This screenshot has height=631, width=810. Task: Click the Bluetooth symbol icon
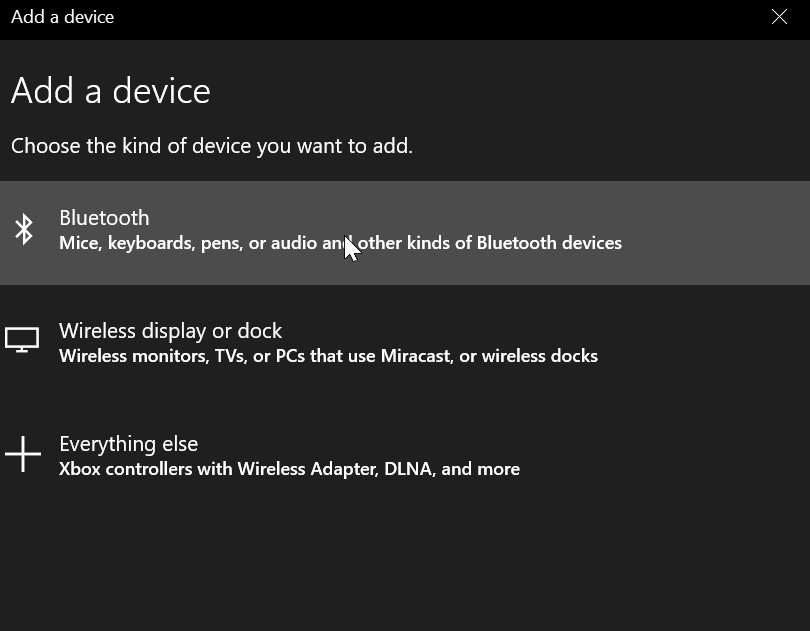pyautogui.click(x=24, y=229)
